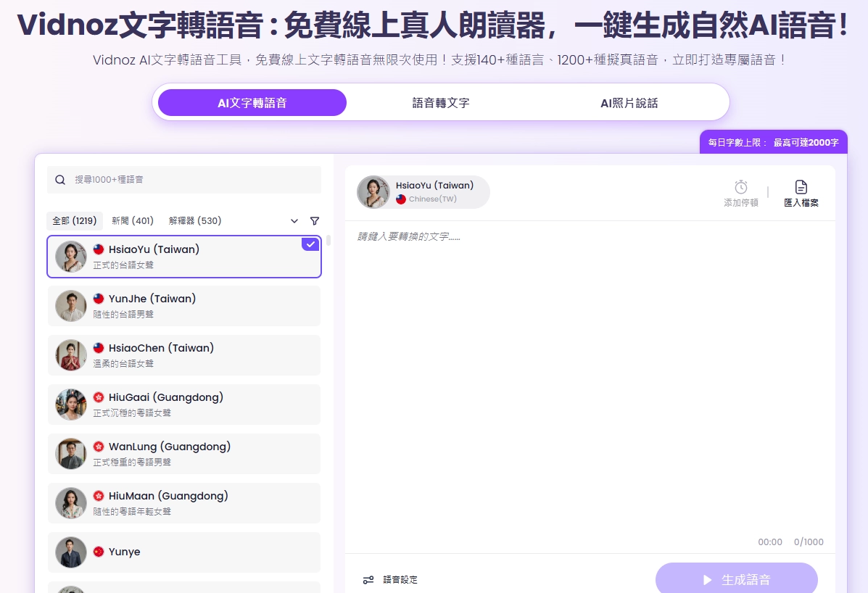
Task: Click description 正式的台語女聲
Action: tap(123, 265)
